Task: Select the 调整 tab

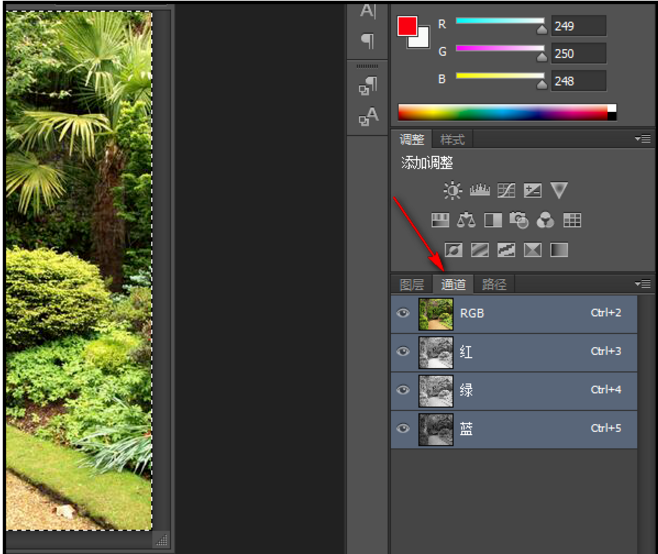Action: click(412, 139)
